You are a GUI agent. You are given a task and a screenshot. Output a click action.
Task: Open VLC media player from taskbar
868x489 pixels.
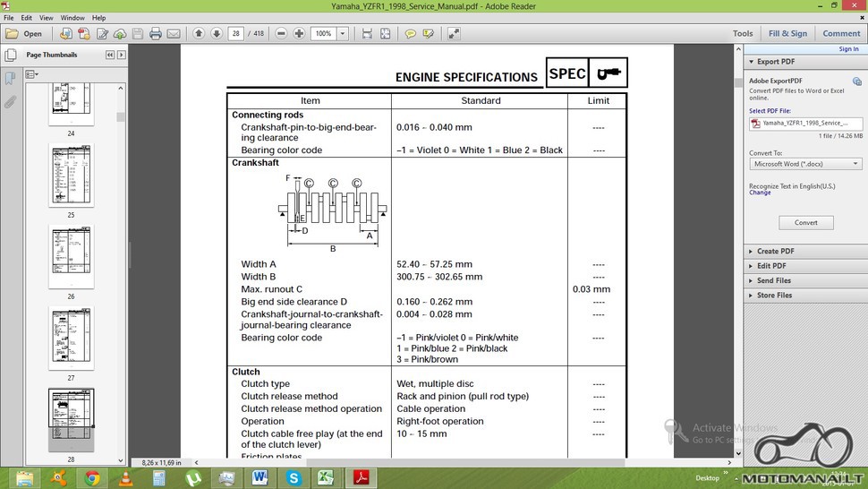tap(126, 478)
